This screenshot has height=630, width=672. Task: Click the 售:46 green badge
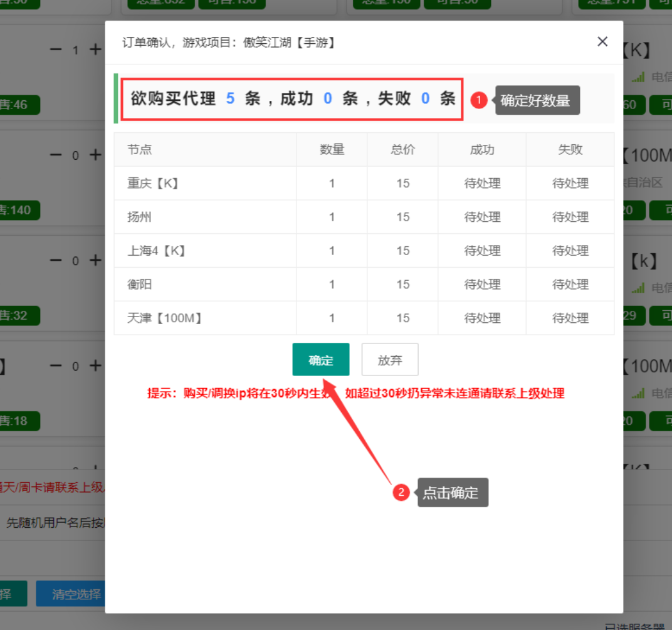pyautogui.click(x=19, y=105)
